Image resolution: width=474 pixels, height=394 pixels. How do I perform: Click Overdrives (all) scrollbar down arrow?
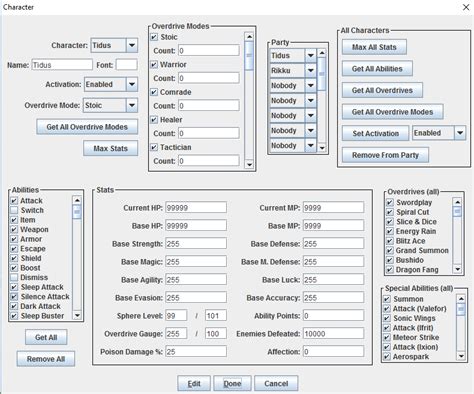(x=457, y=269)
